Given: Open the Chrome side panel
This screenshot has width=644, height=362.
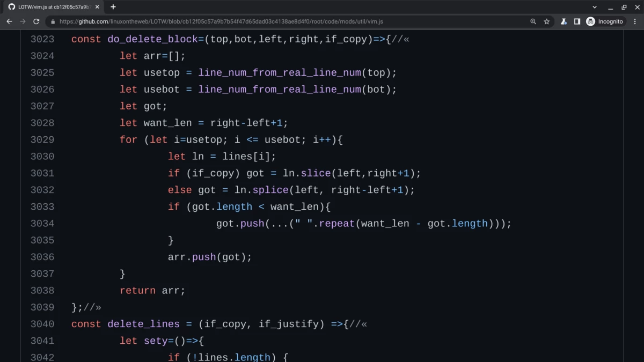Looking at the screenshot, I should (x=578, y=21).
